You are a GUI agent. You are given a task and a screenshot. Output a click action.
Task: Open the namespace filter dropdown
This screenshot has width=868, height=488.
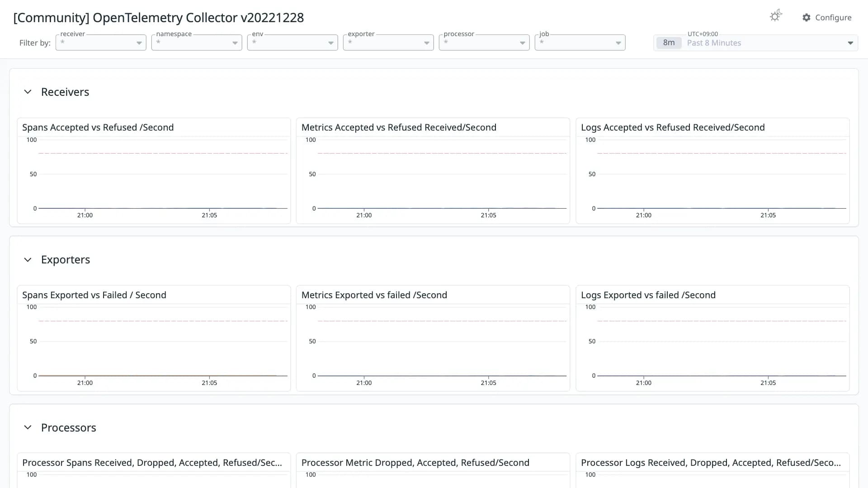[197, 42]
